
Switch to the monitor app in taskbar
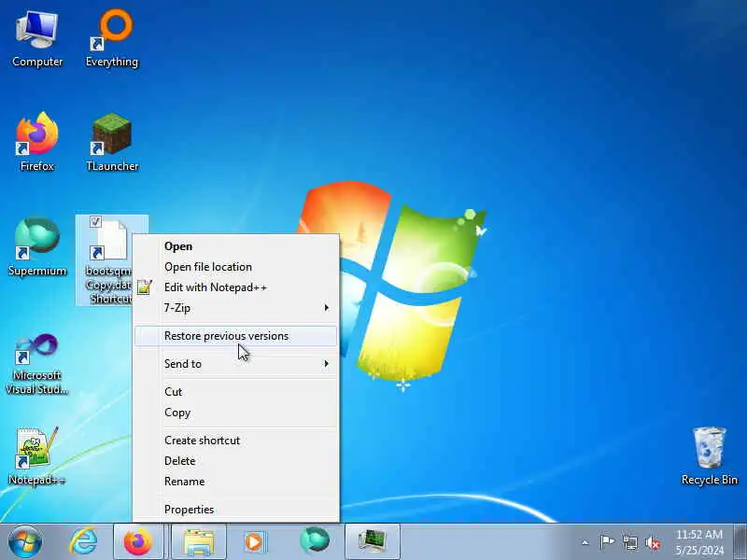(372, 542)
